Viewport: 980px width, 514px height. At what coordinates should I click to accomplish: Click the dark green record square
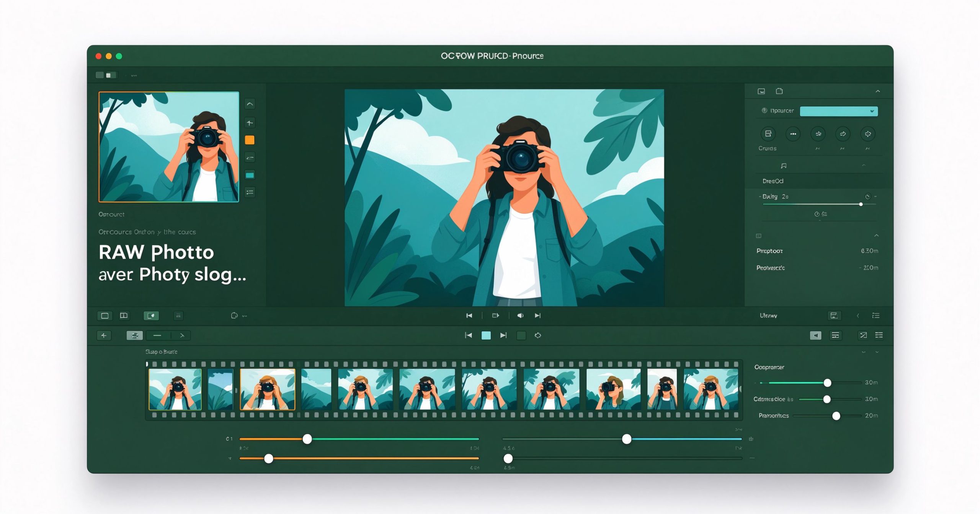tap(521, 335)
